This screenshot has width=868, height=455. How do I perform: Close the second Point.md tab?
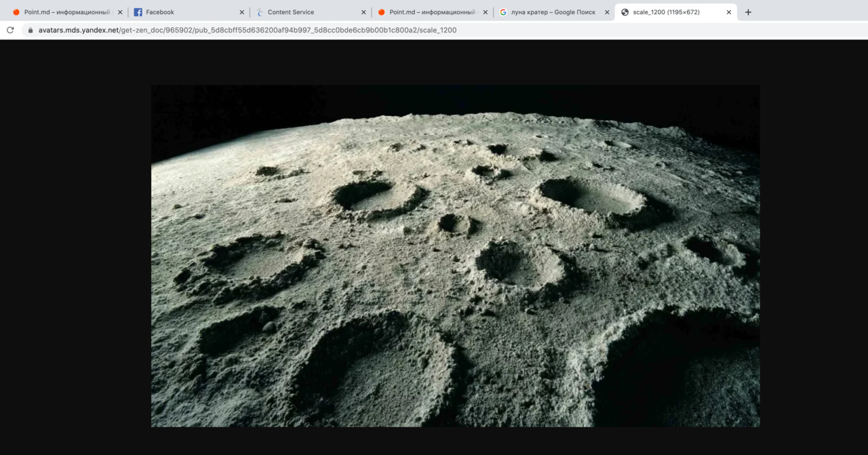click(486, 12)
